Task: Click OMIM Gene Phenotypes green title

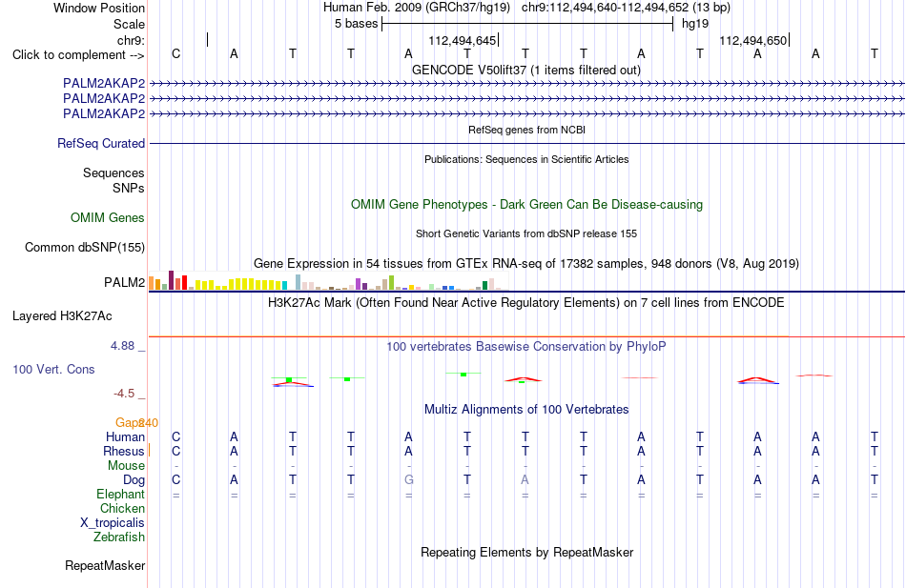Action: [526, 205]
